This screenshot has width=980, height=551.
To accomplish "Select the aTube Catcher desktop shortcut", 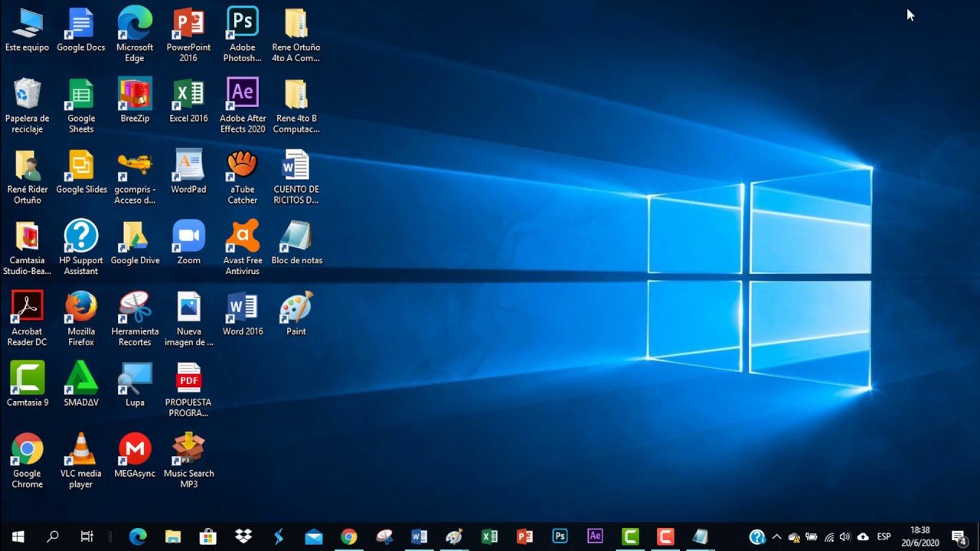I will pyautogui.click(x=243, y=178).
